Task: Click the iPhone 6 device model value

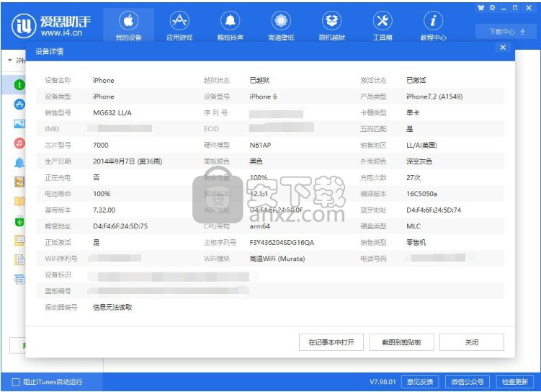Action: coord(263,97)
